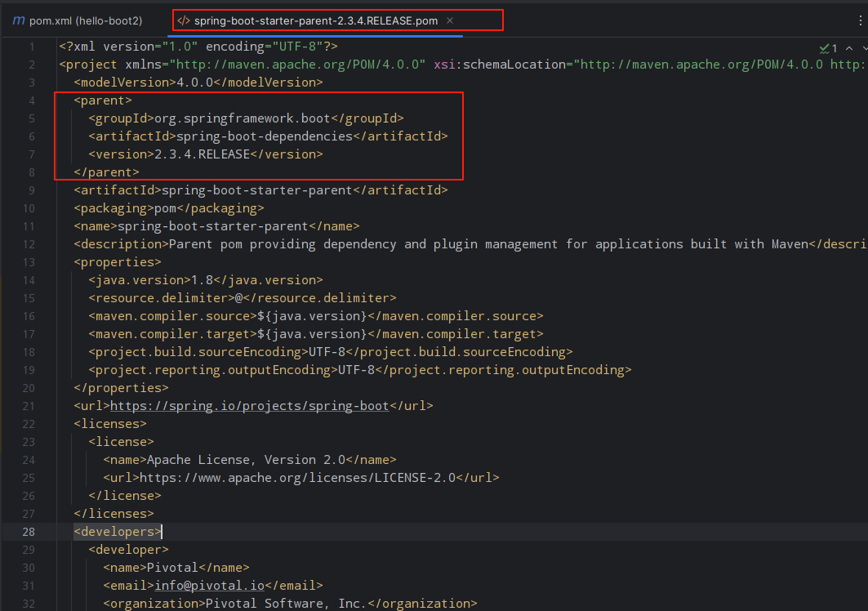Click the xml version declaration on line 1

198,47
